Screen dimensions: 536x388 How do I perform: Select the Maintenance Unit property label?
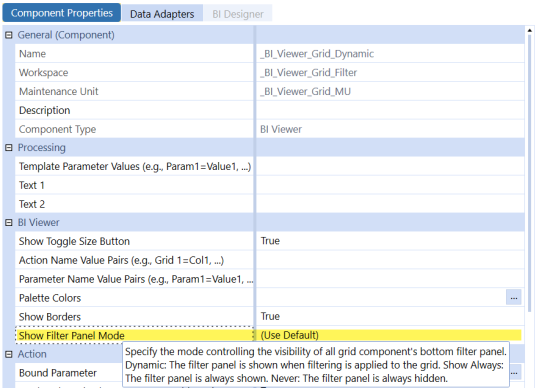[x=58, y=91]
